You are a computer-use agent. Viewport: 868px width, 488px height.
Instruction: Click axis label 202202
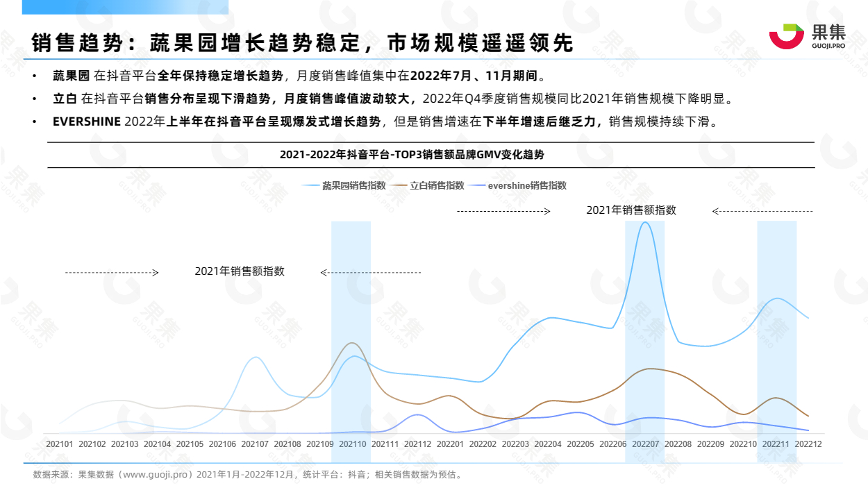(483, 444)
